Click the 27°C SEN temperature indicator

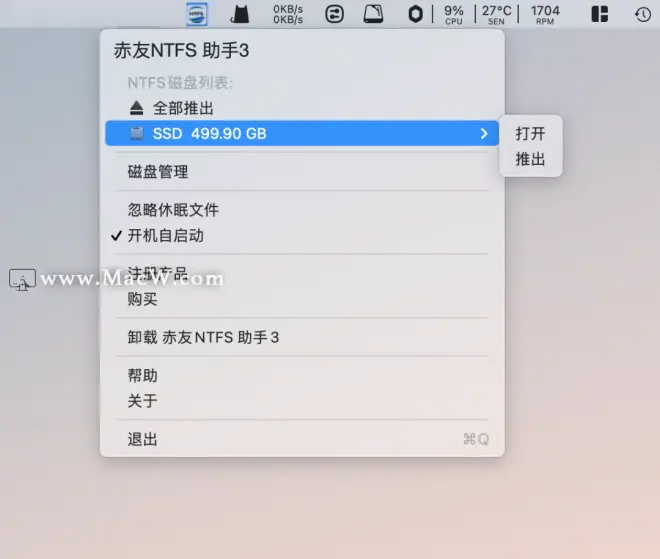(496, 15)
